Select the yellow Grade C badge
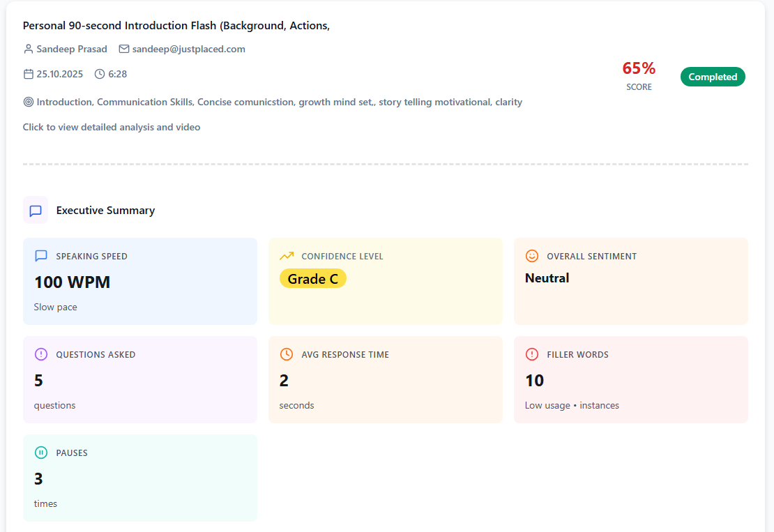The height and width of the screenshot is (532, 774). point(313,279)
